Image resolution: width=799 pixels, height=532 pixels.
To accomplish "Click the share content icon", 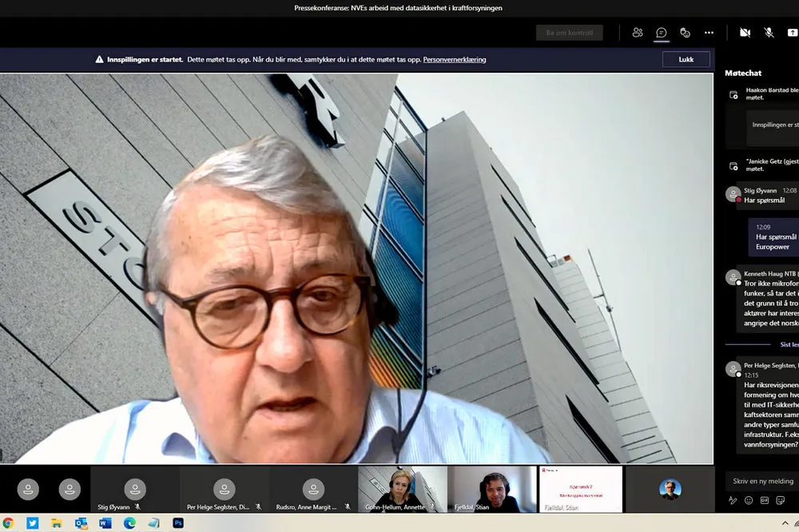I will pos(793,33).
